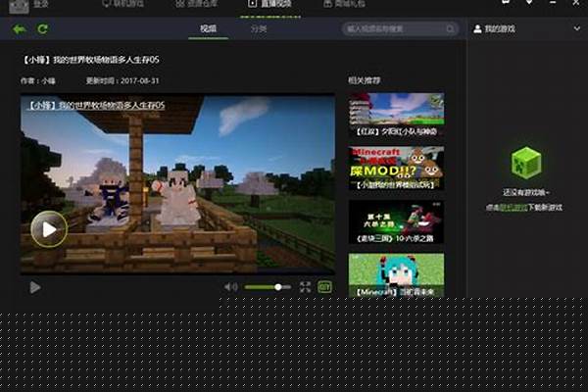Viewport: 588px width, 392px height.
Task: Open the 直播视频 top tab
Action: [x=270, y=4]
